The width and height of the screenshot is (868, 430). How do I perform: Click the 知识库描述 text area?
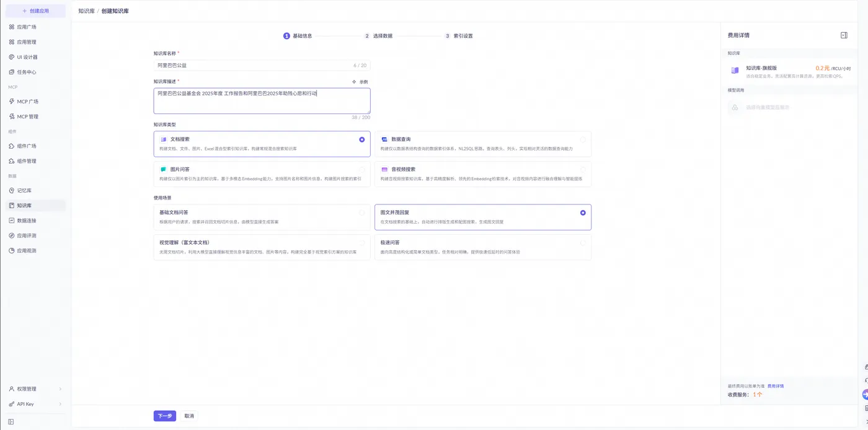262,100
